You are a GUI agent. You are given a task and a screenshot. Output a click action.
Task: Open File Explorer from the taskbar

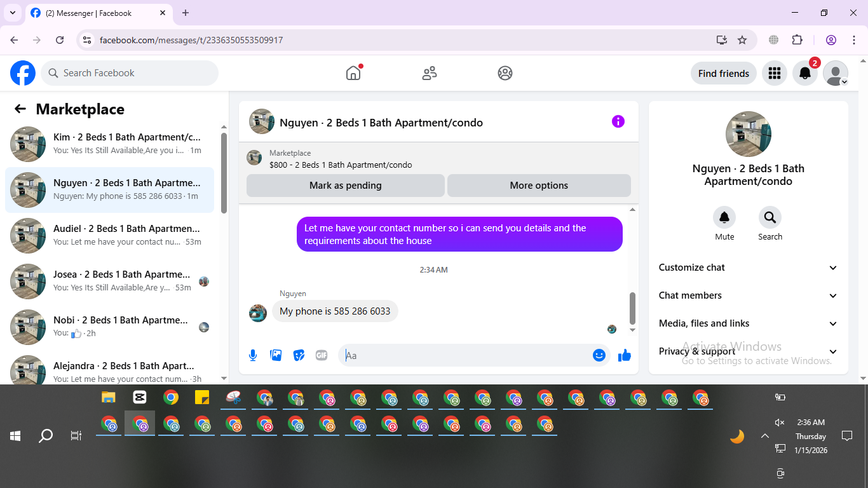click(x=109, y=398)
